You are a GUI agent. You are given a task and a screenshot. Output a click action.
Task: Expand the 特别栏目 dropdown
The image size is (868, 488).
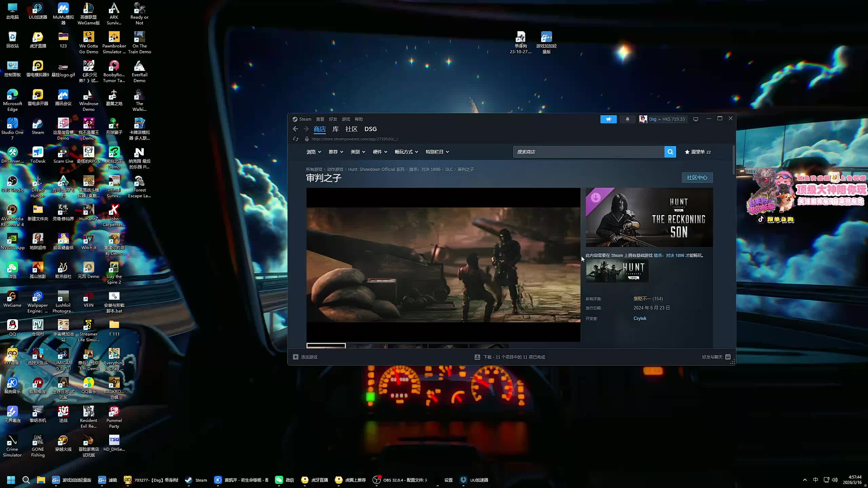pos(437,152)
